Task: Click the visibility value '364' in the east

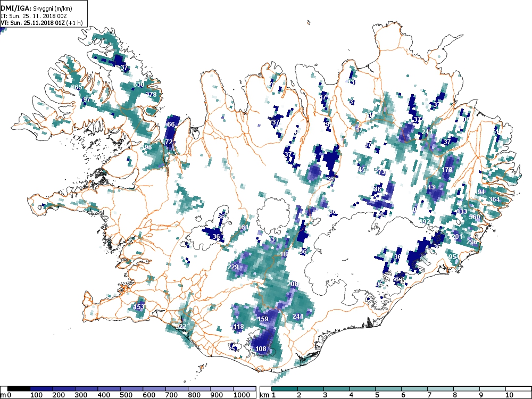Action: coord(494,199)
